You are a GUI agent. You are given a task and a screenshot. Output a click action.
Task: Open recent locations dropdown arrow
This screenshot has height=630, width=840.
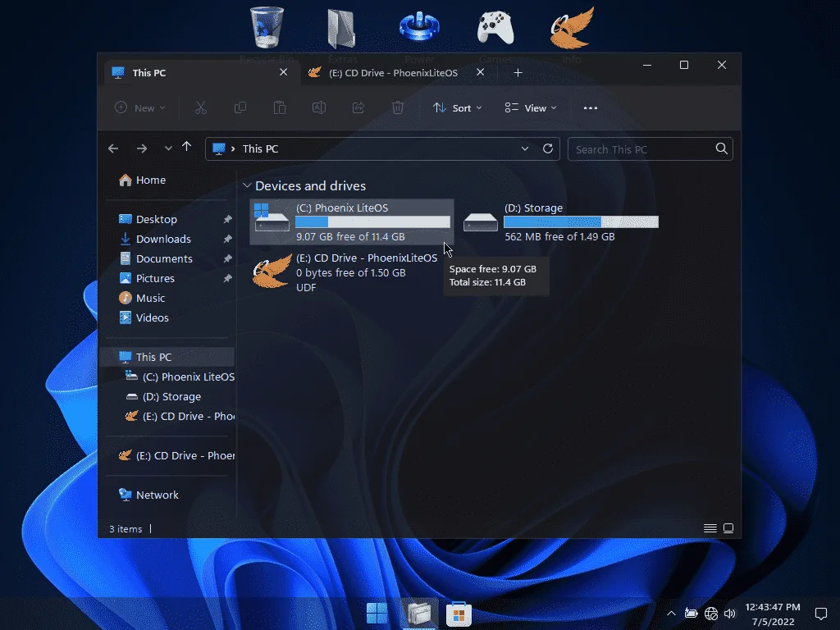tap(168, 148)
